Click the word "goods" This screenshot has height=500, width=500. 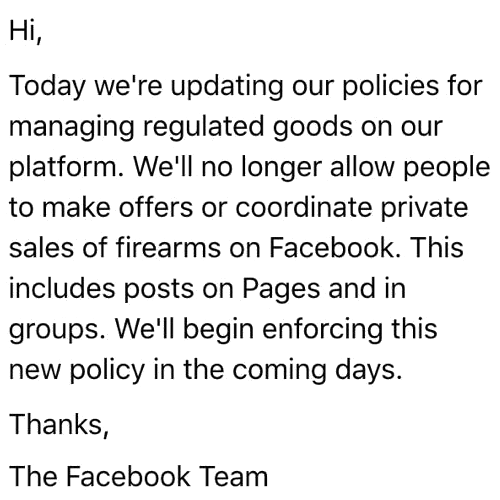tap(312, 128)
